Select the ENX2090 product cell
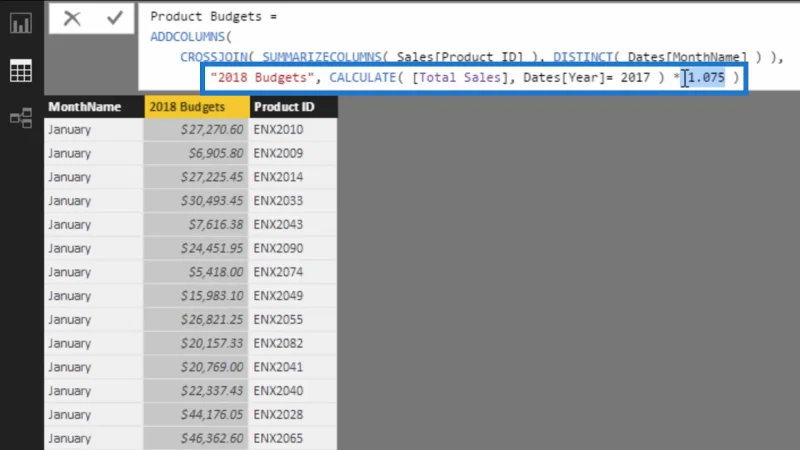 [x=293, y=248]
